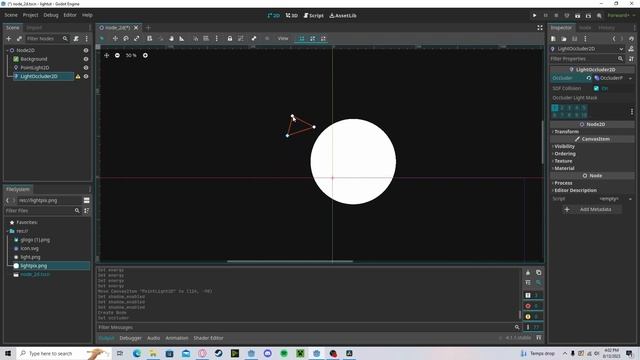This screenshot has height=360, width=640.
Task: Zoom out the viewport with minus icon
Action: (x=117, y=55)
